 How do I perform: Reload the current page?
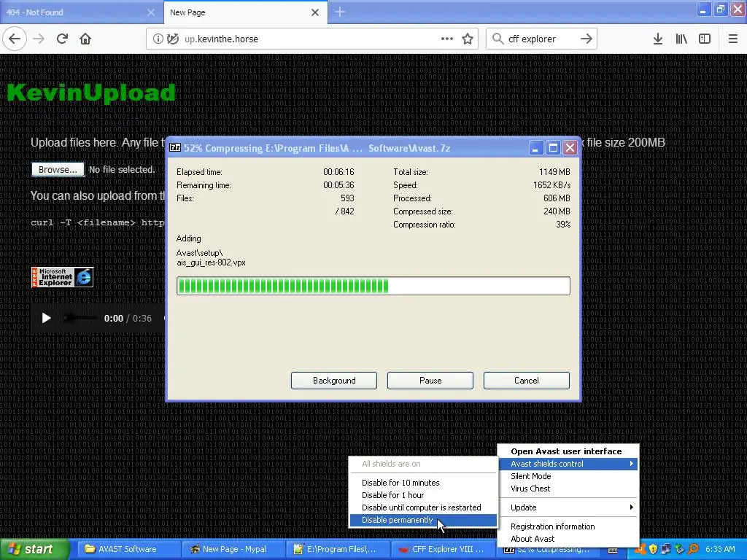point(62,39)
